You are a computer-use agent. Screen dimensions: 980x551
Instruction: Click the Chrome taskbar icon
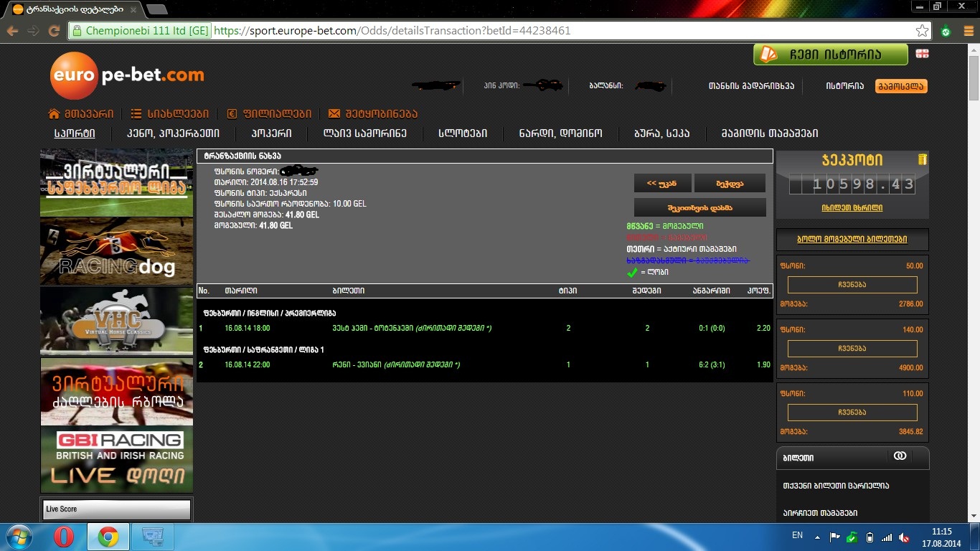coord(108,537)
